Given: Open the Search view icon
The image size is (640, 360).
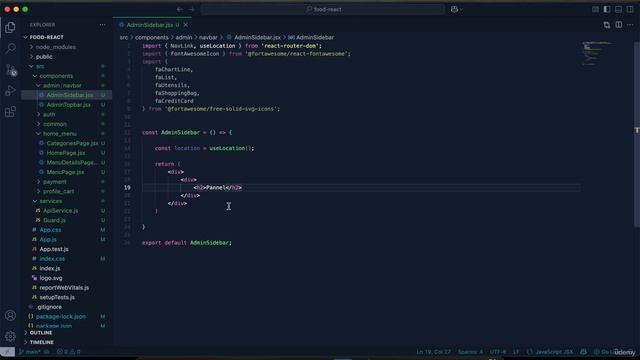Looking at the screenshot, I should [x=10, y=48].
